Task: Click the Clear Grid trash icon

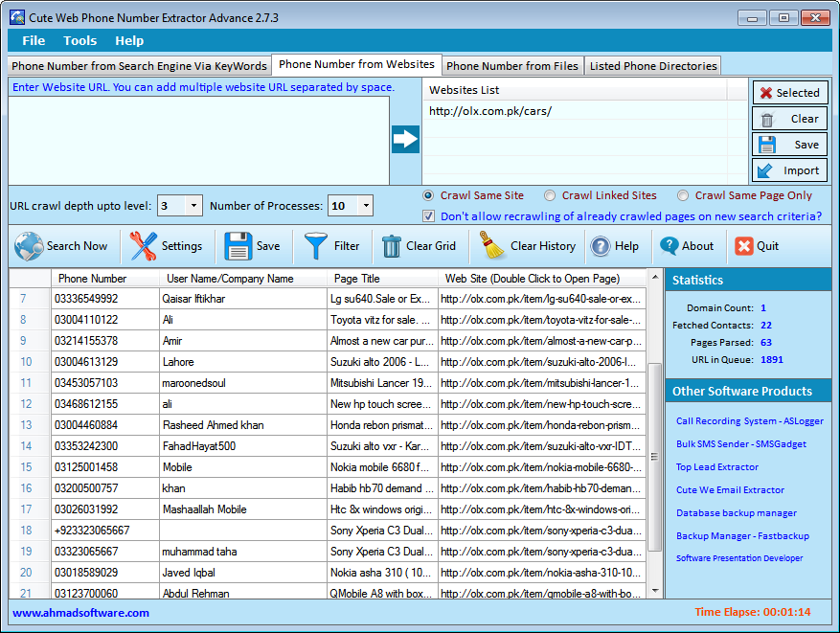Action: coord(393,246)
